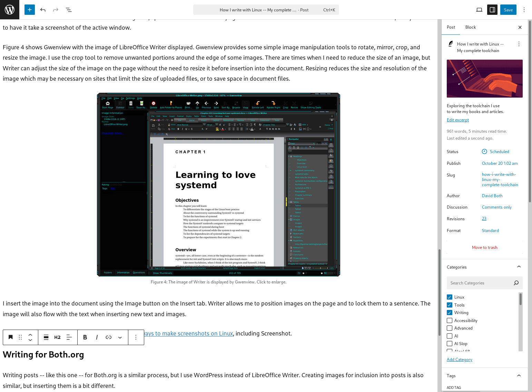The height and width of the screenshot is (392, 532).
Task: Enable the Accessibility category checkbox
Action: (450, 321)
